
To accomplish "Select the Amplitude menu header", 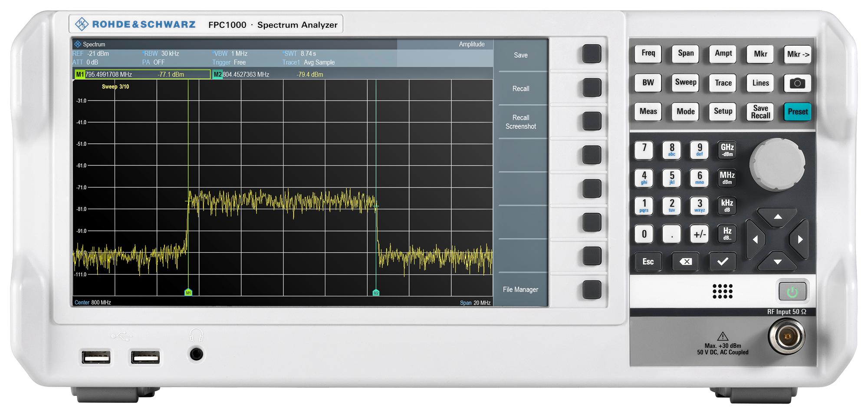I will coord(473,44).
